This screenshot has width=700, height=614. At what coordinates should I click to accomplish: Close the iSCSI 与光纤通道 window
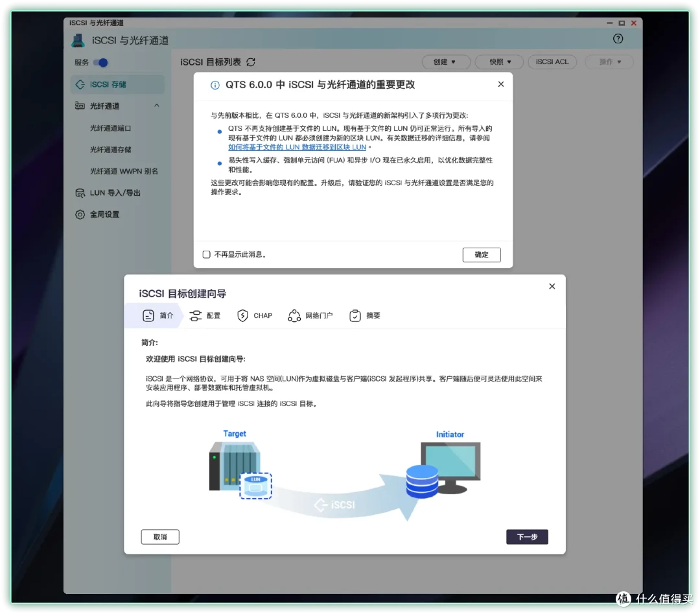pos(633,23)
